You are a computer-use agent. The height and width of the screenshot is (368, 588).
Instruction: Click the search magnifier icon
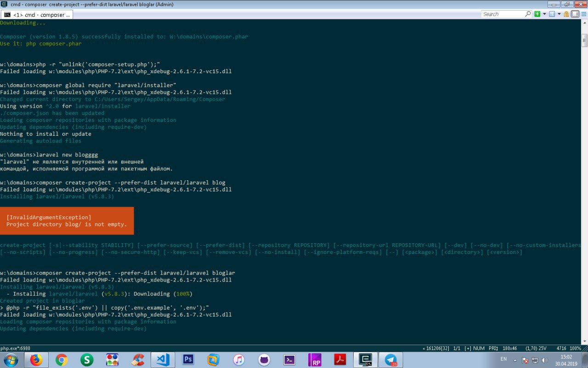528,14
